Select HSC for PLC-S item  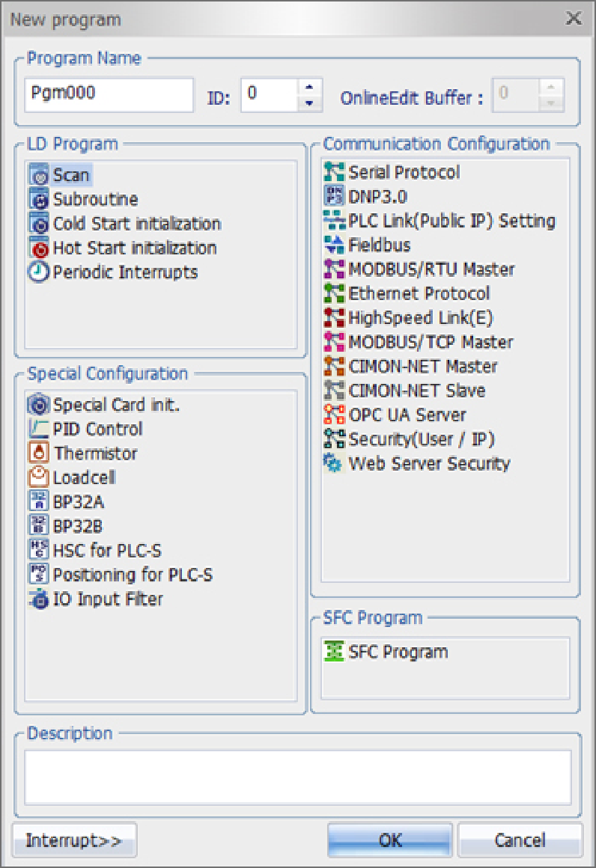click(x=106, y=551)
